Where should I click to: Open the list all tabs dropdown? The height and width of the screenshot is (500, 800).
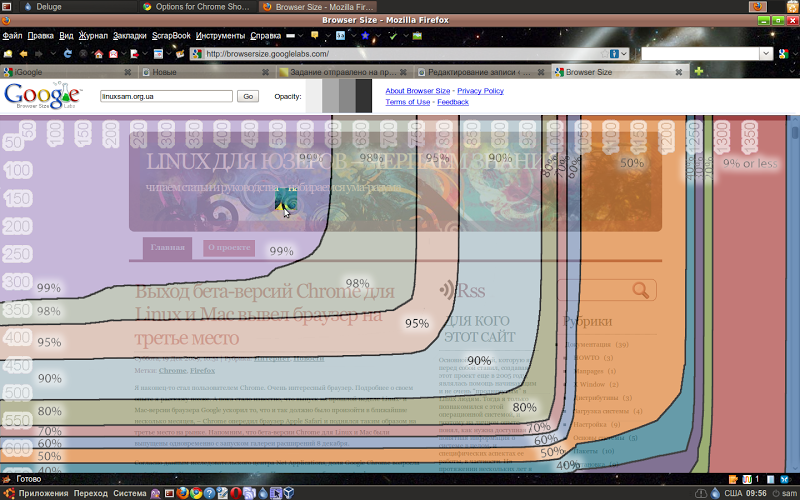pos(793,71)
